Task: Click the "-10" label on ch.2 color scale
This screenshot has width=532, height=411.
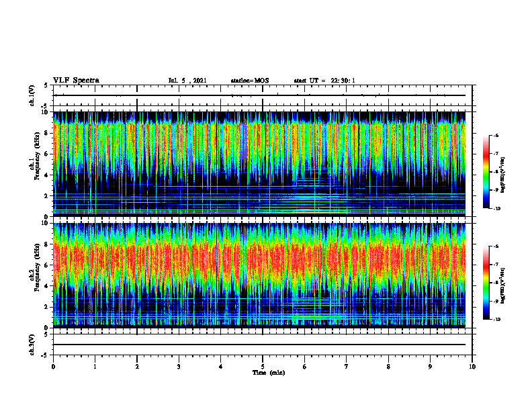Action: pos(496,320)
